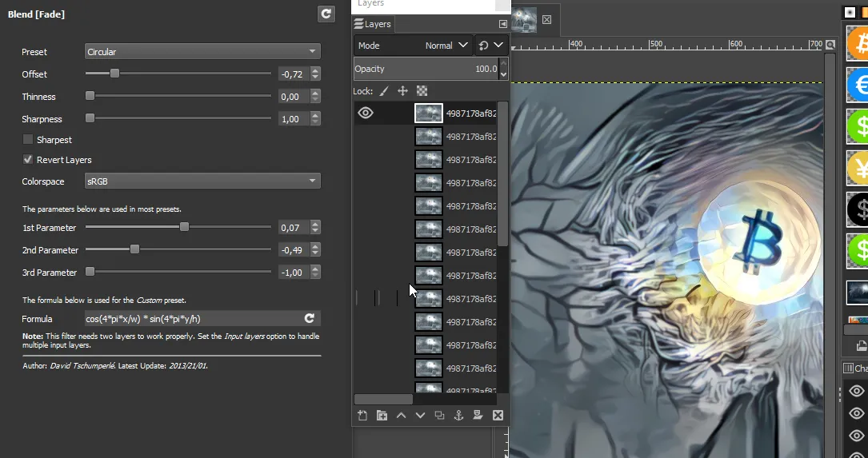Toggle lock alpha channel checkerboard icon
The width and height of the screenshot is (868, 458).
coord(422,91)
